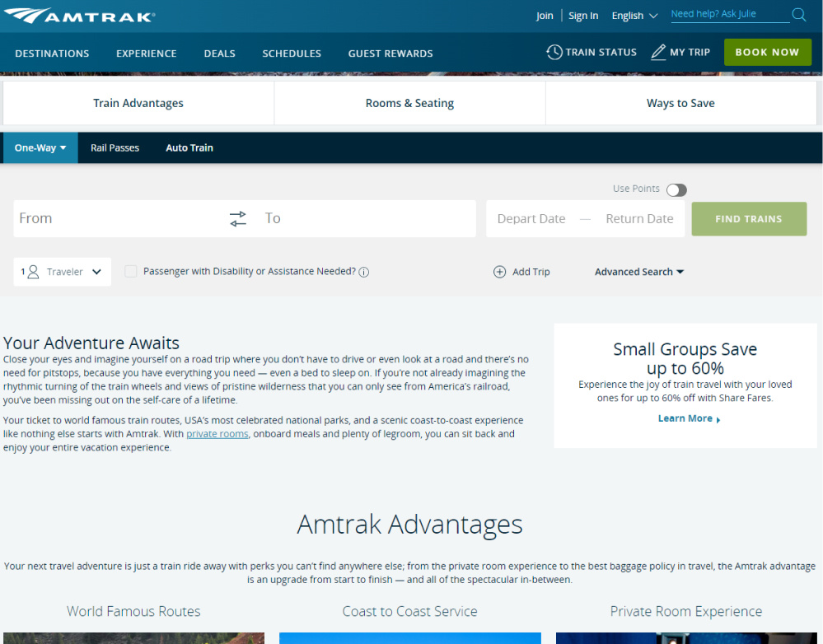823x644 pixels.
Task: Click the Train Status link text
Action: click(601, 52)
